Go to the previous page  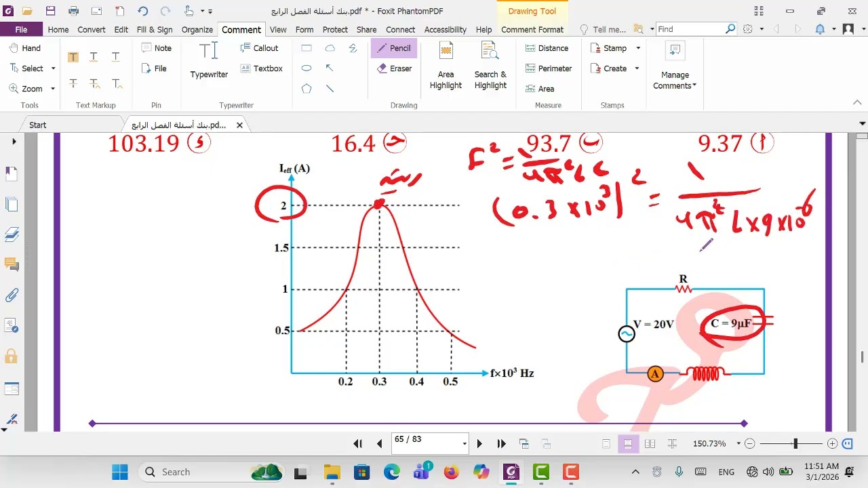(x=379, y=444)
